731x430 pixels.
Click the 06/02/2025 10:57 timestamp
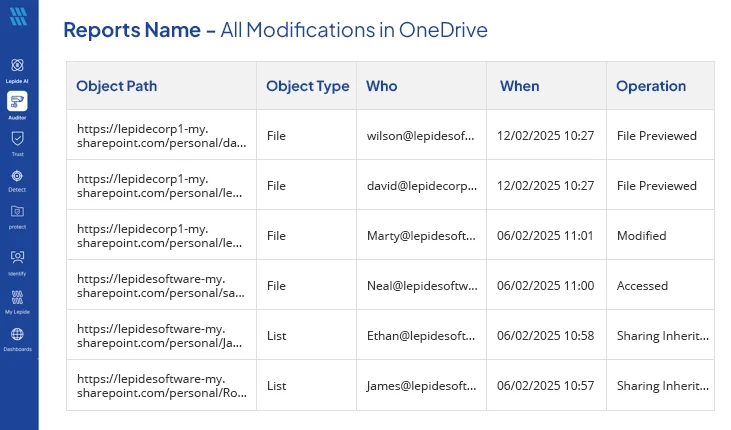(545, 386)
